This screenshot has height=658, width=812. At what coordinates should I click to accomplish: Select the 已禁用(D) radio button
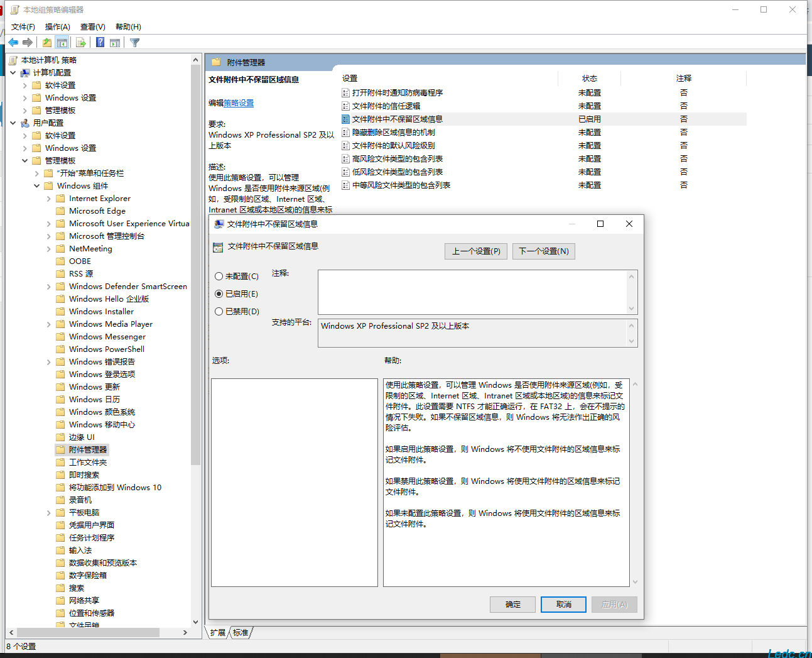pos(219,312)
